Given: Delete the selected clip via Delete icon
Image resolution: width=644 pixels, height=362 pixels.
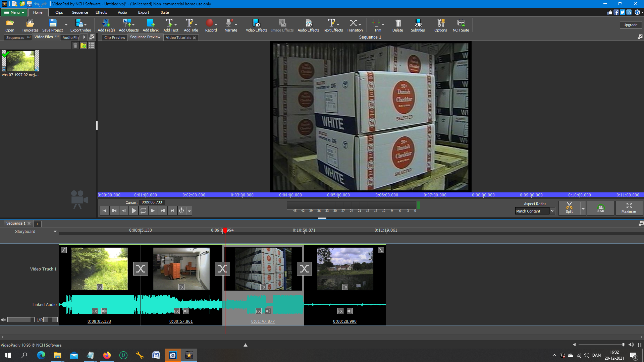Looking at the screenshot, I should [x=397, y=25].
